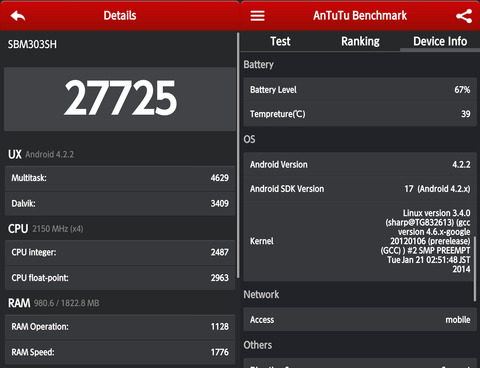The image size is (480, 368).
Task: Select the Device Info tab
Action: point(440,41)
